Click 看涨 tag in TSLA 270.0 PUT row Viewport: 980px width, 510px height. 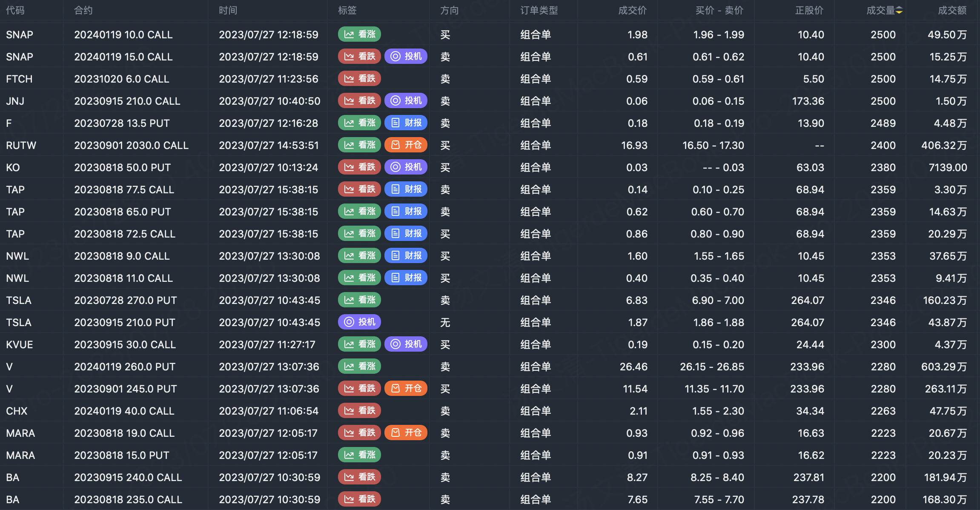[x=359, y=300]
